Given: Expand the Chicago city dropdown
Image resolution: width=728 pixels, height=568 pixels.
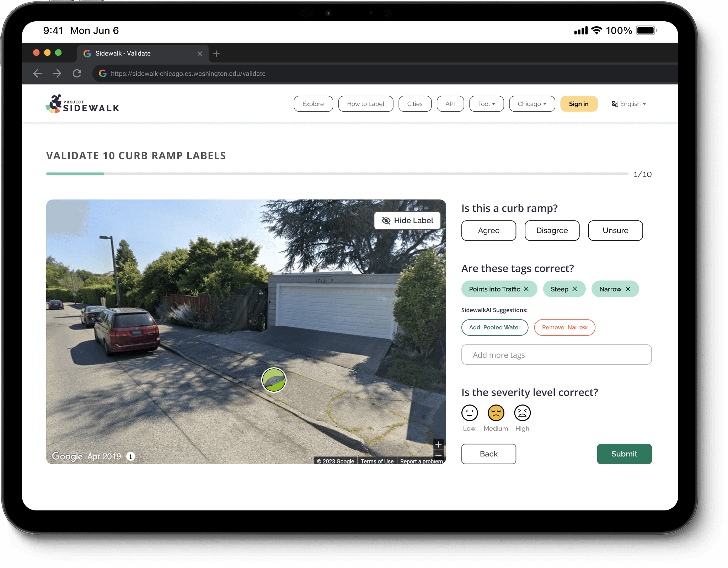Looking at the screenshot, I should [x=532, y=104].
